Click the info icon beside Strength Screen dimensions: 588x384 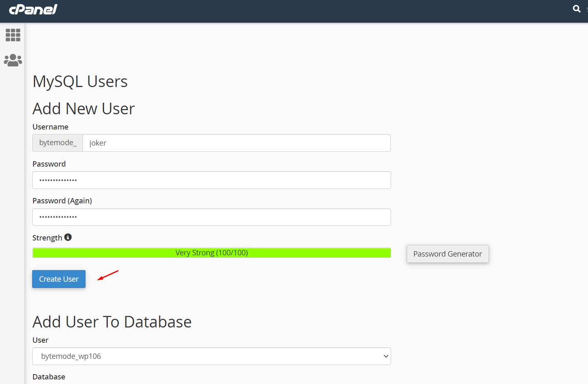click(68, 237)
